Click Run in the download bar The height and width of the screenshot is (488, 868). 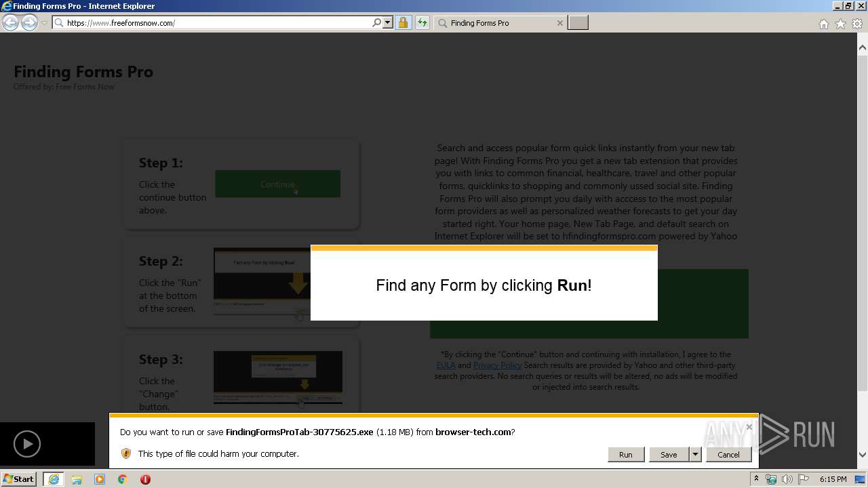[625, 454]
